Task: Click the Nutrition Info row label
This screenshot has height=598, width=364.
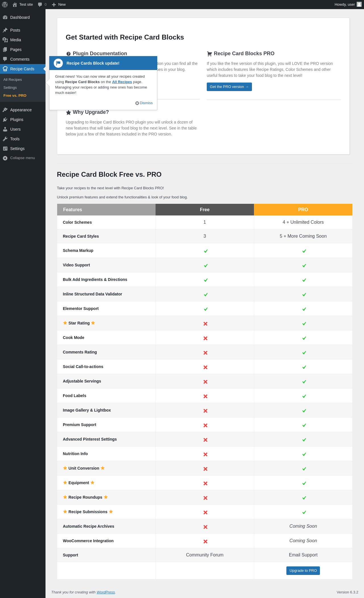Action: click(75, 454)
